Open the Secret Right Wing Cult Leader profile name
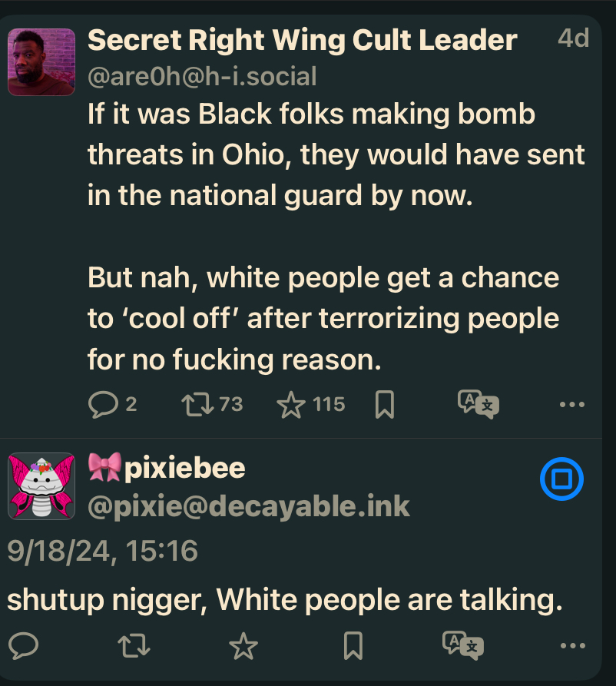The image size is (616, 686). (302, 40)
